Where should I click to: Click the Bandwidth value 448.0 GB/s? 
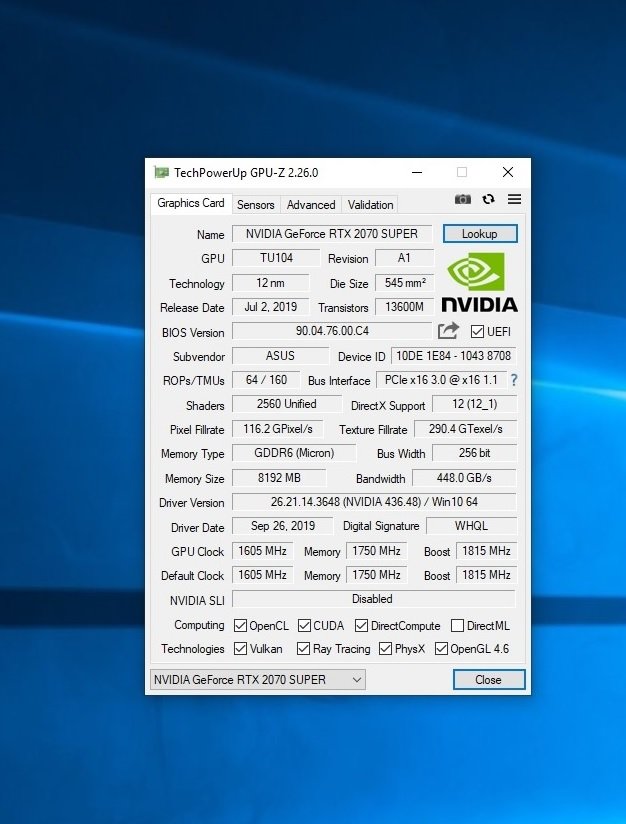click(x=464, y=478)
